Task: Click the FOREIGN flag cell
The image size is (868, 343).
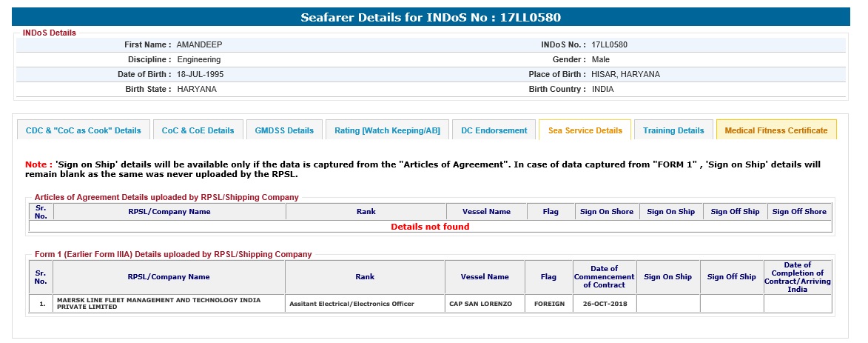Action: point(548,304)
